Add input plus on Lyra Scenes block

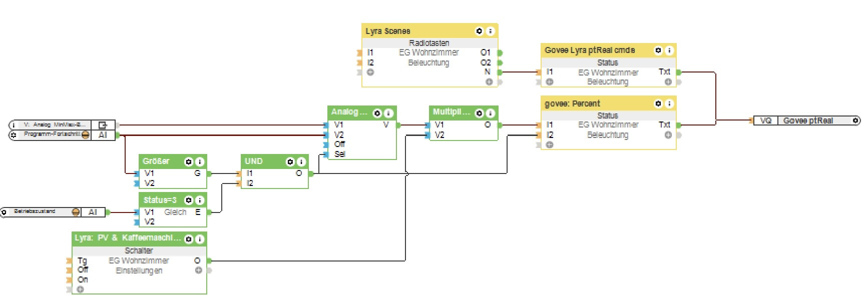coord(370,72)
